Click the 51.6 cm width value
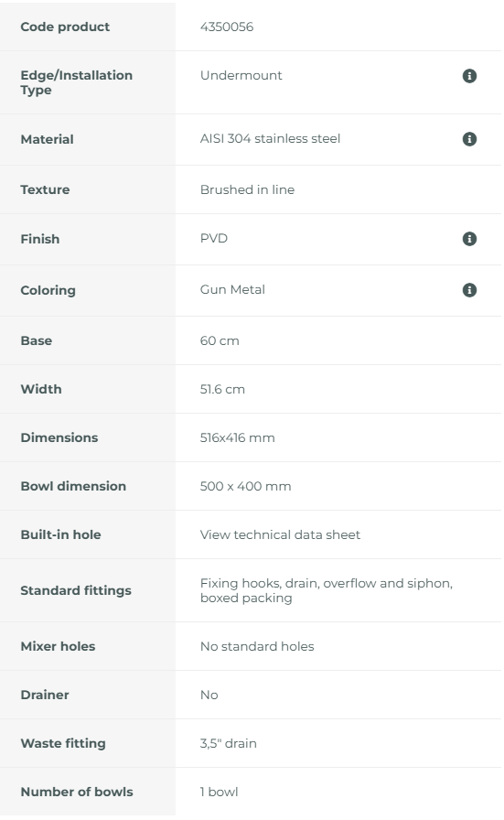The image size is (504, 820). 222,390
